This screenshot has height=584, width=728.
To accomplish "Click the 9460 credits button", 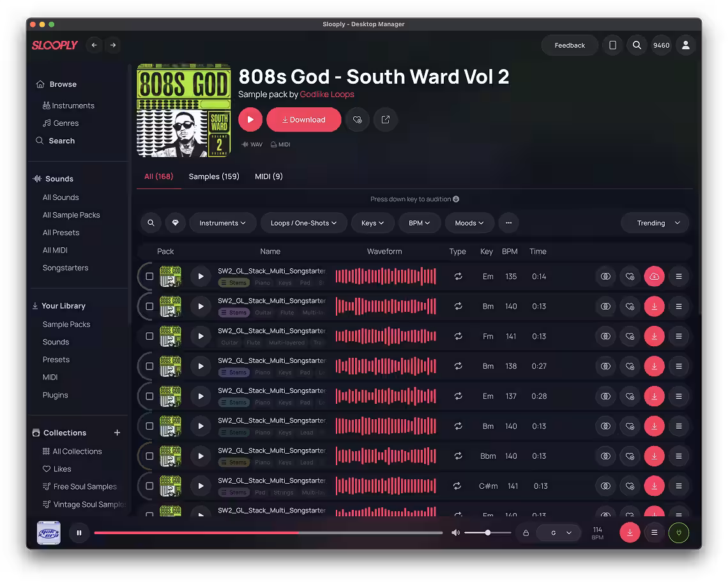I will (x=661, y=45).
